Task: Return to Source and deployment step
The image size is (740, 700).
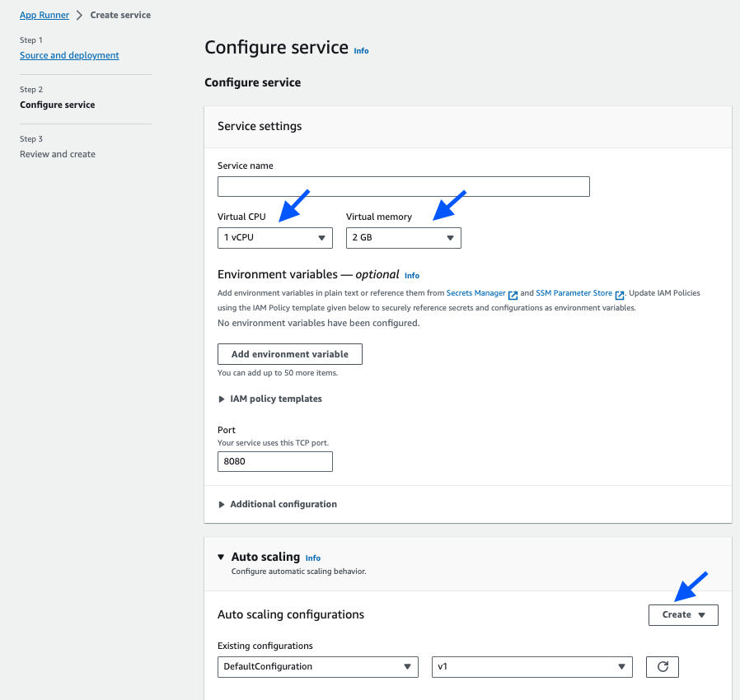Action: [69, 55]
